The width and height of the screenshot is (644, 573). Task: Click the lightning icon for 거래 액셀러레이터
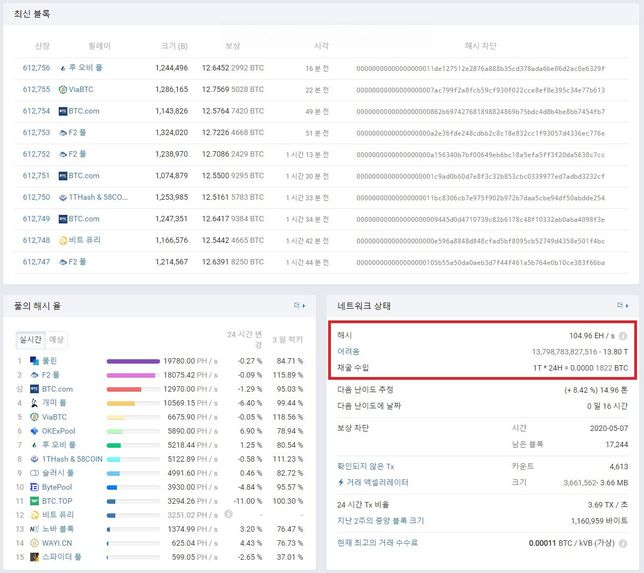point(341,481)
